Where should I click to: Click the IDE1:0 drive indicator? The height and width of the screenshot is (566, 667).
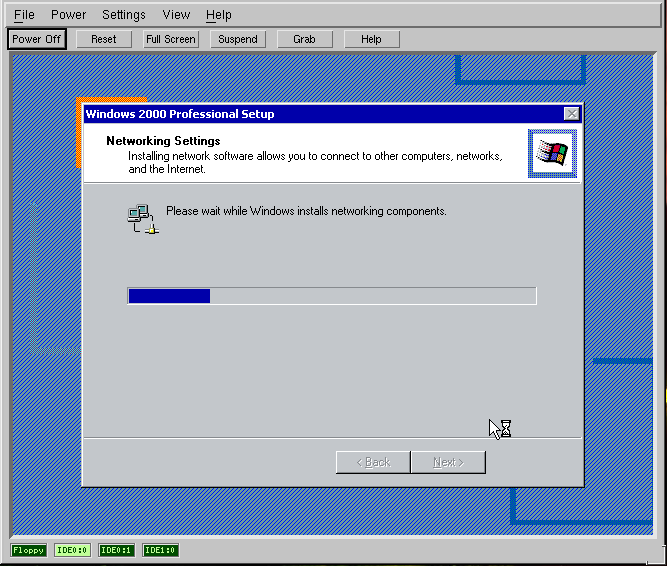click(160, 550)
